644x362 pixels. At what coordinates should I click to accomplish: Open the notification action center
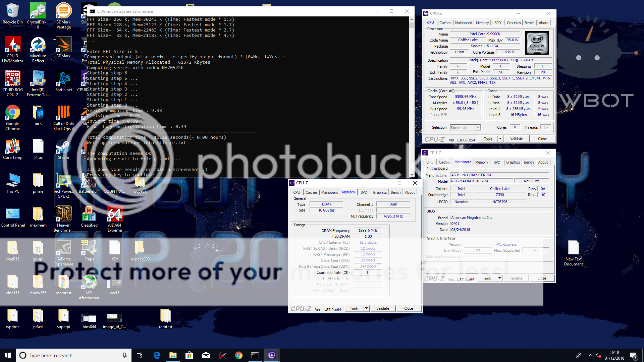tap(633, 355)
